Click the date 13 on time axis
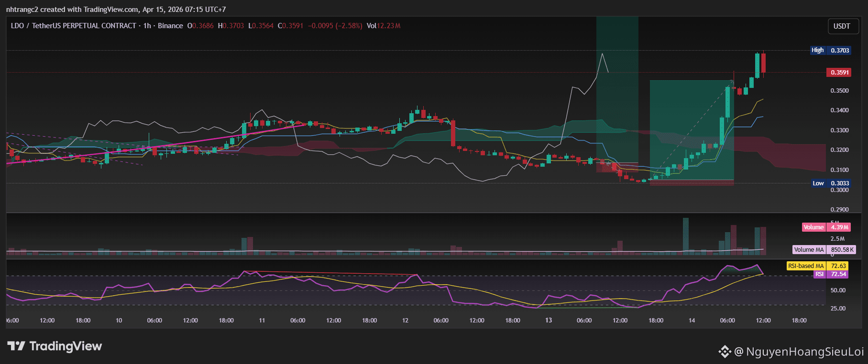Screen dimensions: 868x364 point(549,321)
